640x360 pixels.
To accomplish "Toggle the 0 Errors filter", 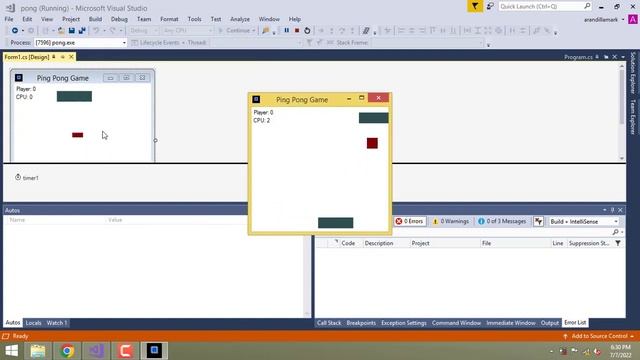I will point(410,221).
